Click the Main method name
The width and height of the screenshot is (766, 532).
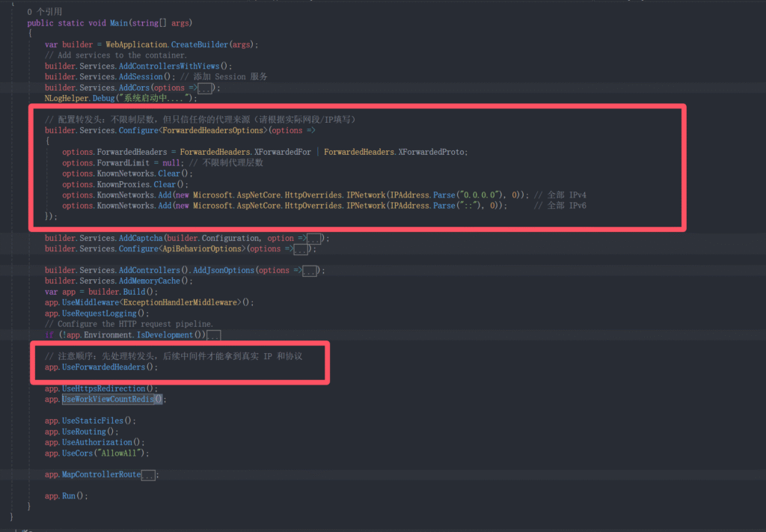pos(119,23)
